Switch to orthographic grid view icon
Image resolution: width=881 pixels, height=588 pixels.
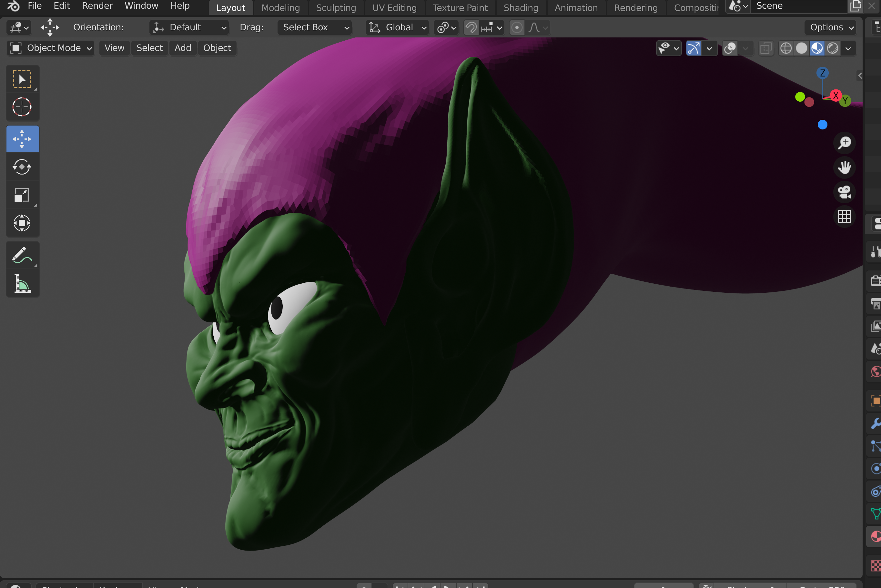(844, 216)
